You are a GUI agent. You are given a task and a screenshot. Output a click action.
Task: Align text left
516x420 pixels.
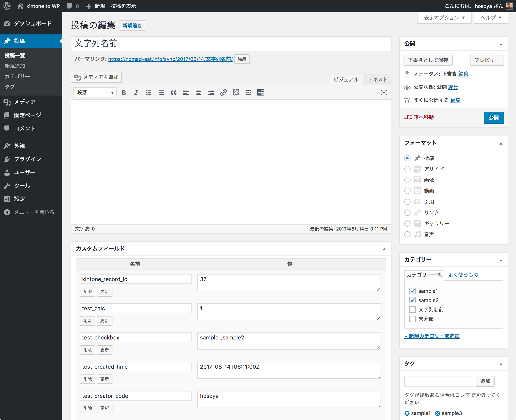coord(186,92)
